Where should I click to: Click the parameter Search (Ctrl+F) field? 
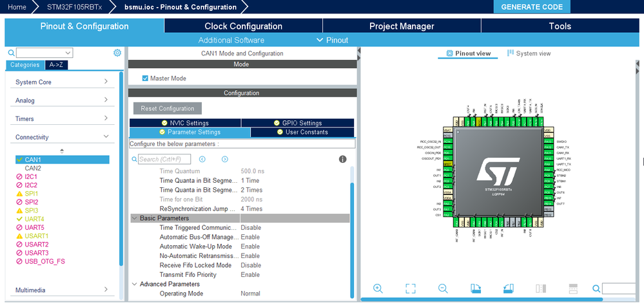tap(164, 159)
